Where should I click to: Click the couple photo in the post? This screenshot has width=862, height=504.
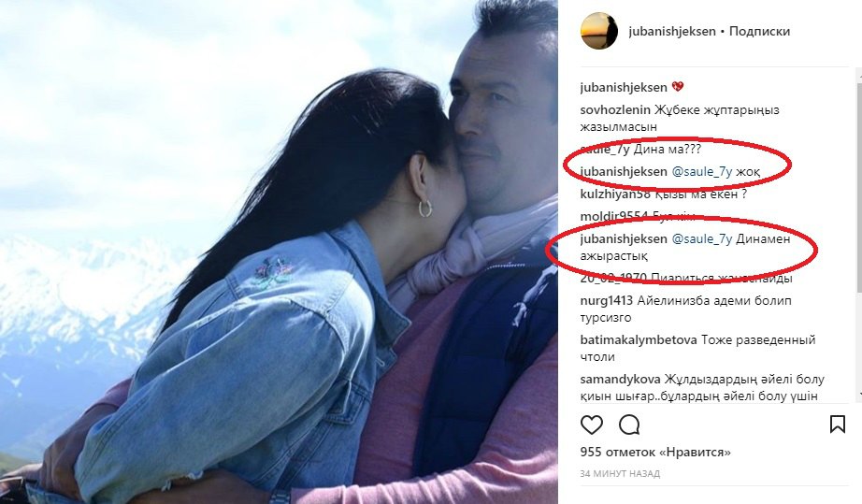279,252
